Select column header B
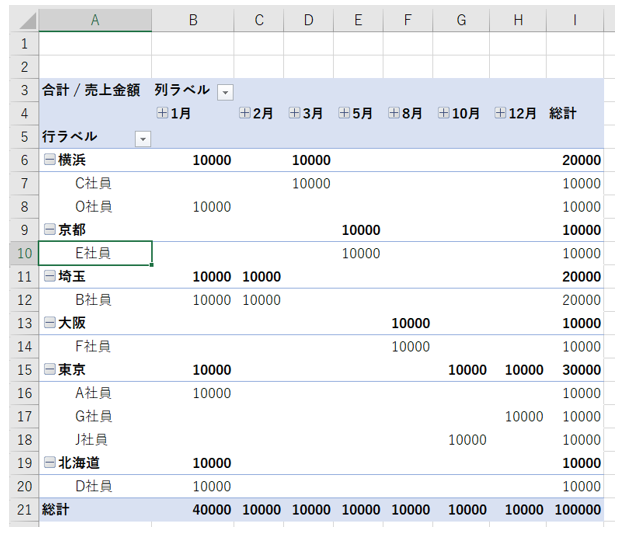The image size is (626, 535). 192,20
